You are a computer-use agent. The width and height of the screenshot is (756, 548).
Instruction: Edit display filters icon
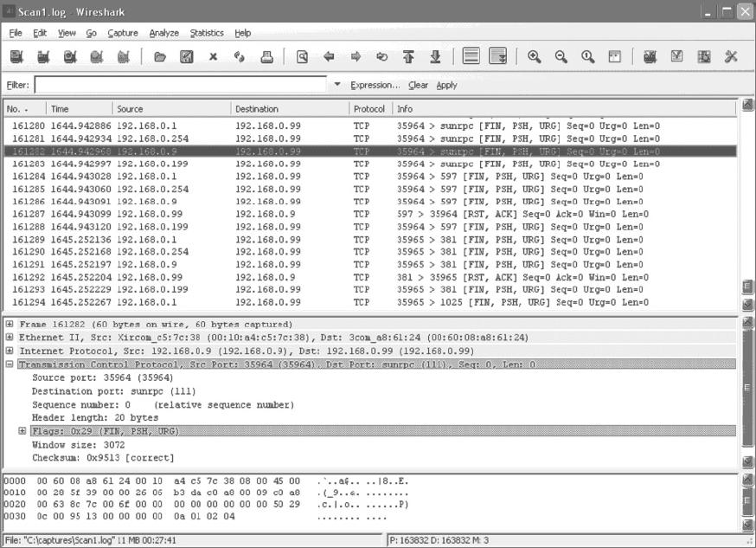(x=677, y=57)
